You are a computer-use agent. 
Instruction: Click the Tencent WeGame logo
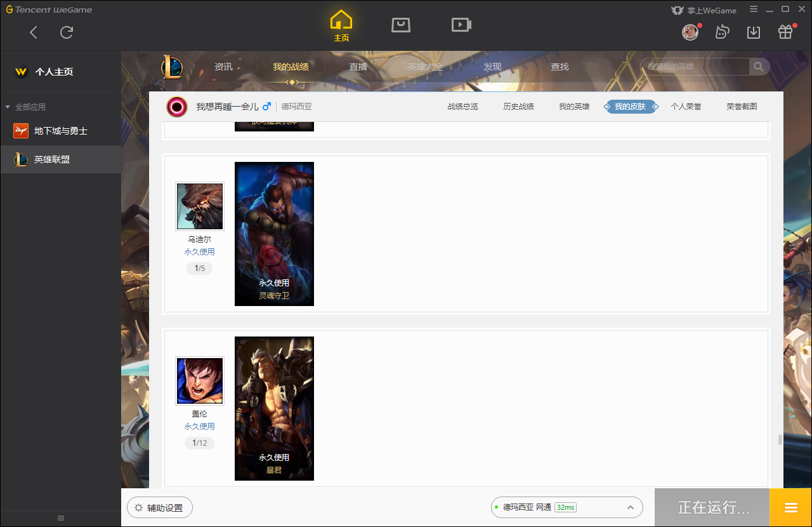[x=49, y=10]
